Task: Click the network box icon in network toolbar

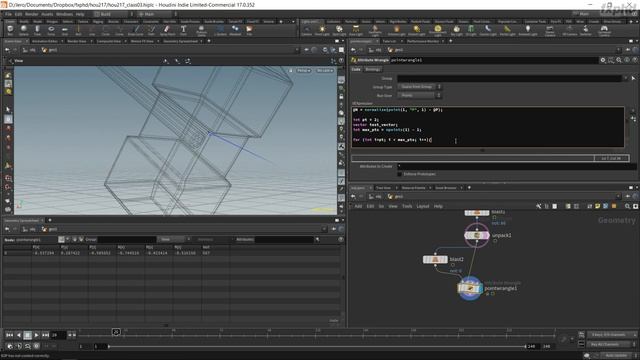Action: [606, 207]
